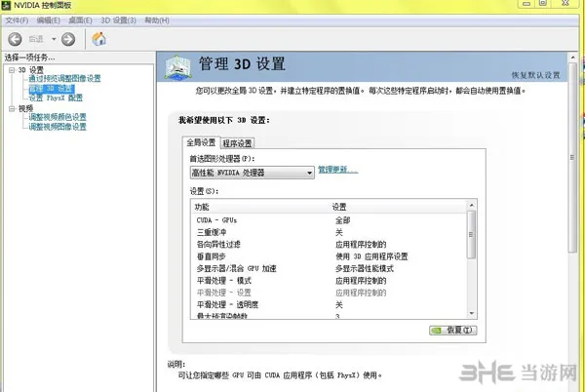Select 多显示器/混合 GPU 加速 row
Screen dimensions: 585x392
coord(330,268)
